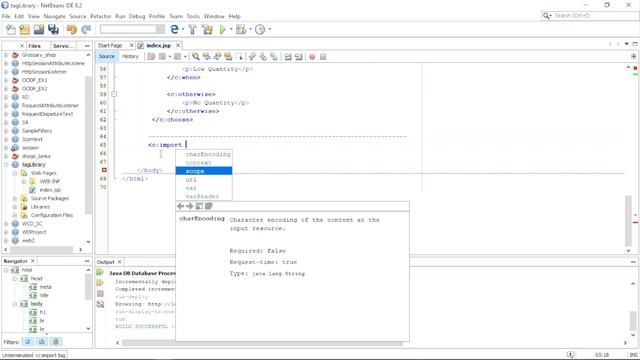
Task: Select var in the autocomplete list
Action: 204,188
